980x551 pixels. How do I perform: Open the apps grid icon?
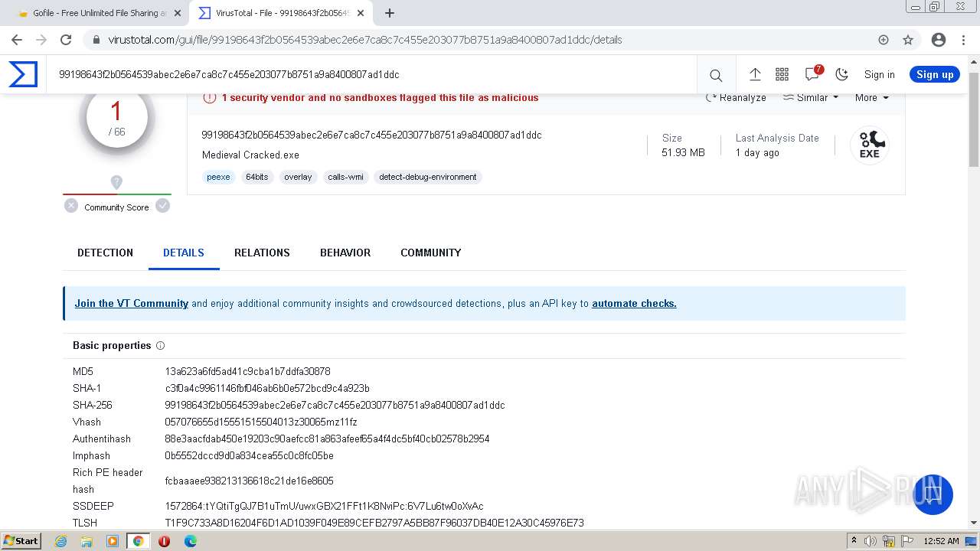[782, 74]
